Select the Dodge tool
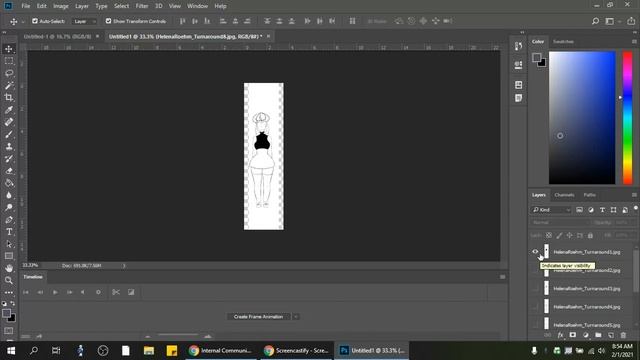 click(x=9, y=207)
